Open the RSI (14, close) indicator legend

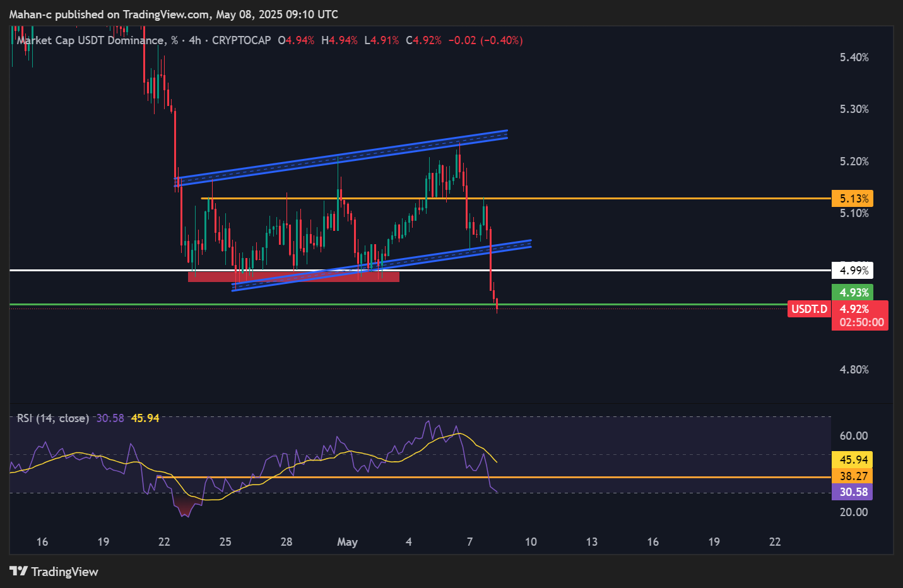point(53,418)
